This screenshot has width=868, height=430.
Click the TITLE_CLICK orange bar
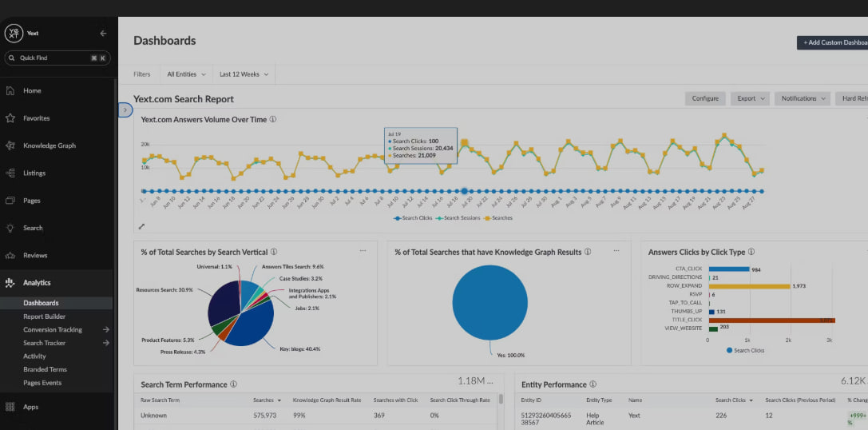(x=771, y=321)
